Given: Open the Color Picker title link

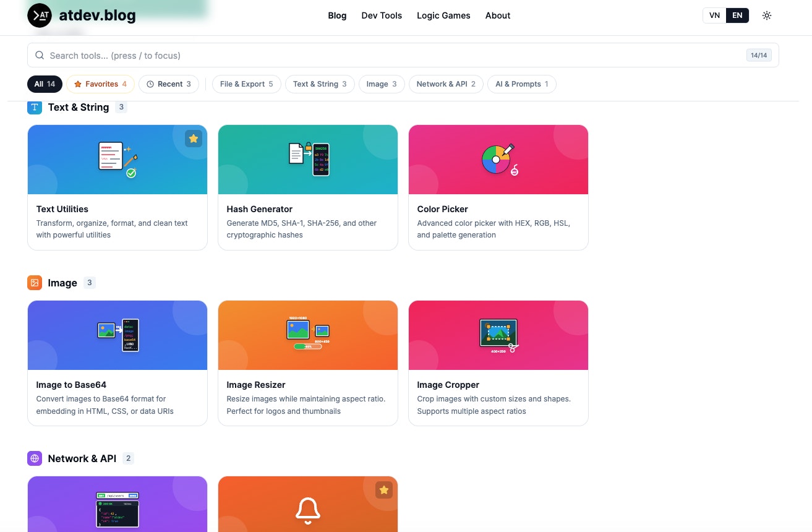Looking at the screenshot, I should pyautogui.click(x=443, y=209).
